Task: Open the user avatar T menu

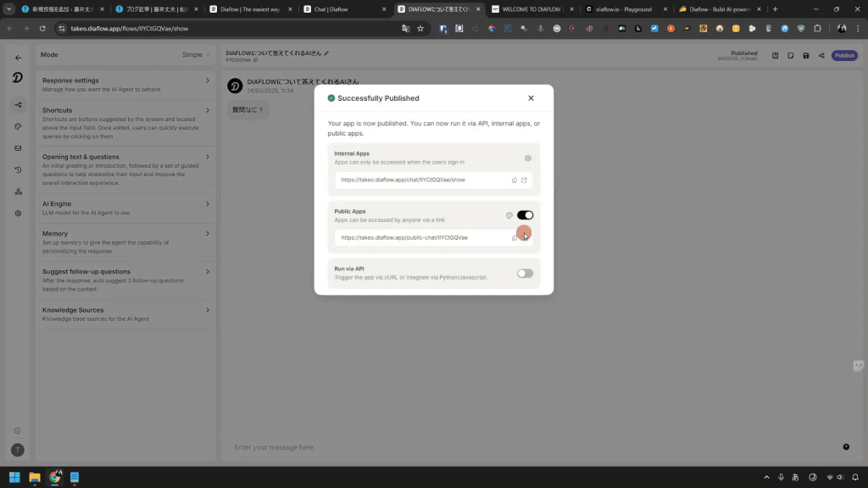Action: tap(18, 450)
